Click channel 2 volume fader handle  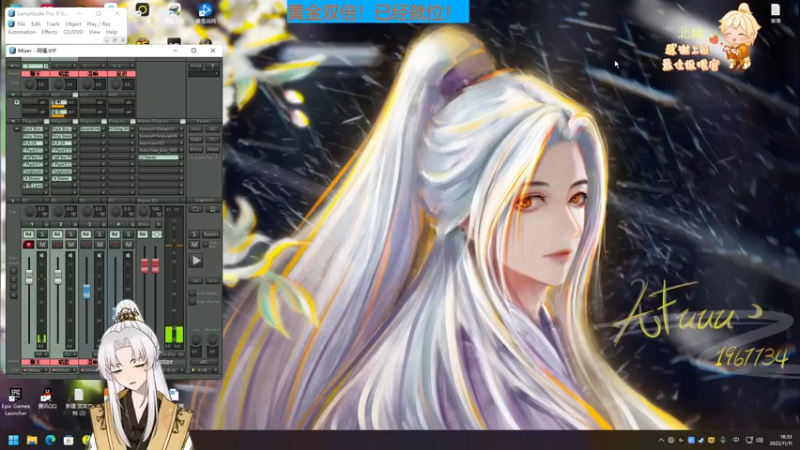click(x=58, y=277)
